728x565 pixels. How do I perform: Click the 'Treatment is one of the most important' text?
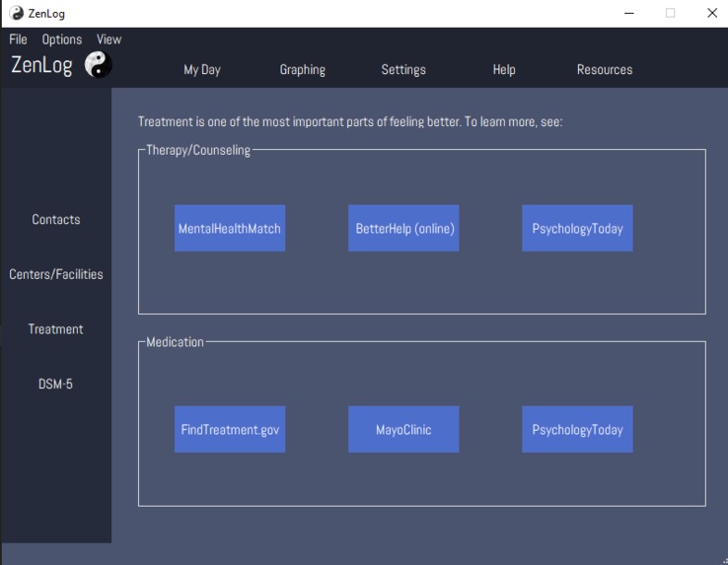[x=350, y=121]
